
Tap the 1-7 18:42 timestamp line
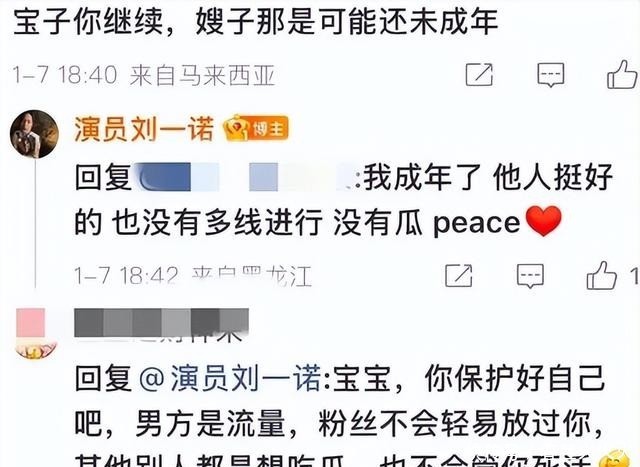tap(193, 276)
